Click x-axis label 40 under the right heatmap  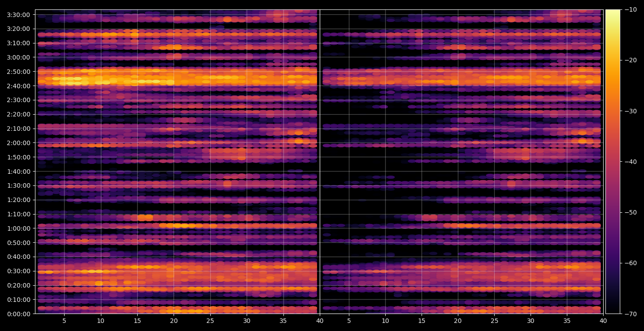coord(604,321)
